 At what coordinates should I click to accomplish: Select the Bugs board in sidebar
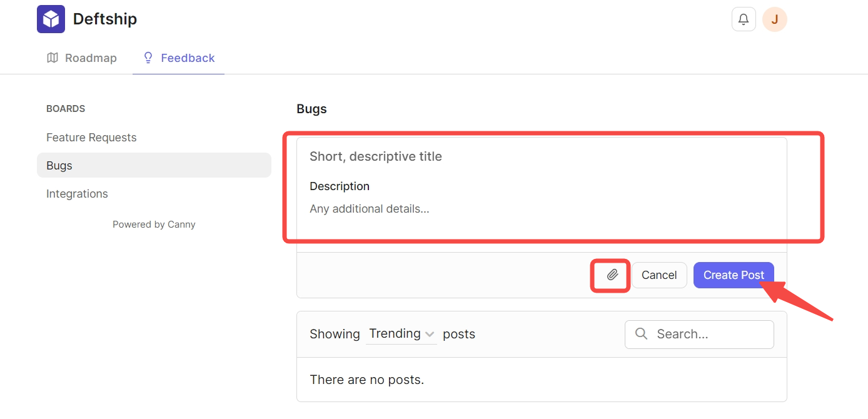coord(154,165)
